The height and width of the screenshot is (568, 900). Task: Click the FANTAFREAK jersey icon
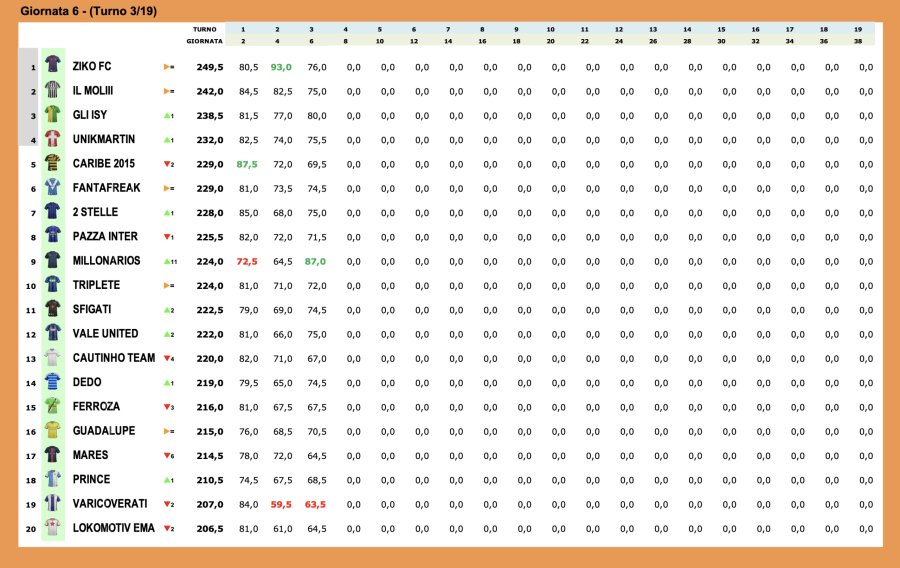tap(53, 186)
